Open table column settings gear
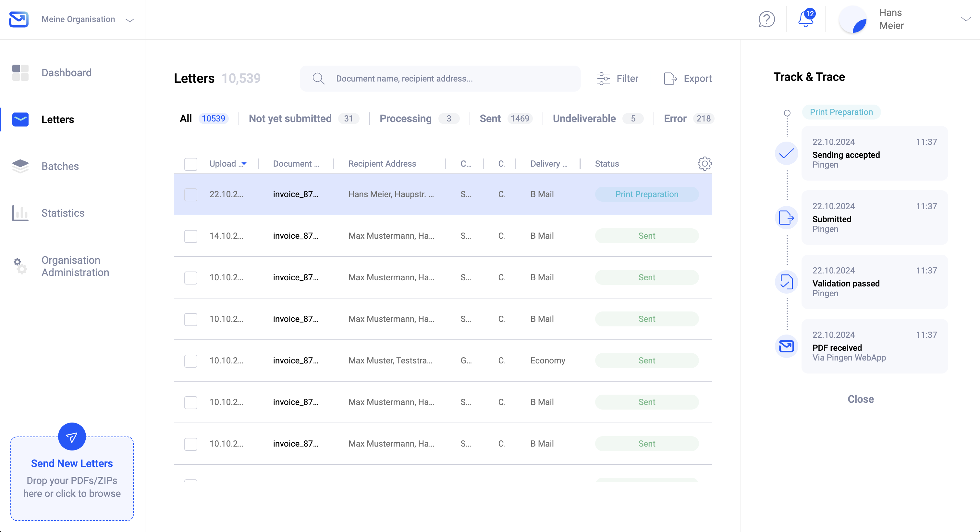The height and width of the screenshot is (532, 980). click(704, 163)
